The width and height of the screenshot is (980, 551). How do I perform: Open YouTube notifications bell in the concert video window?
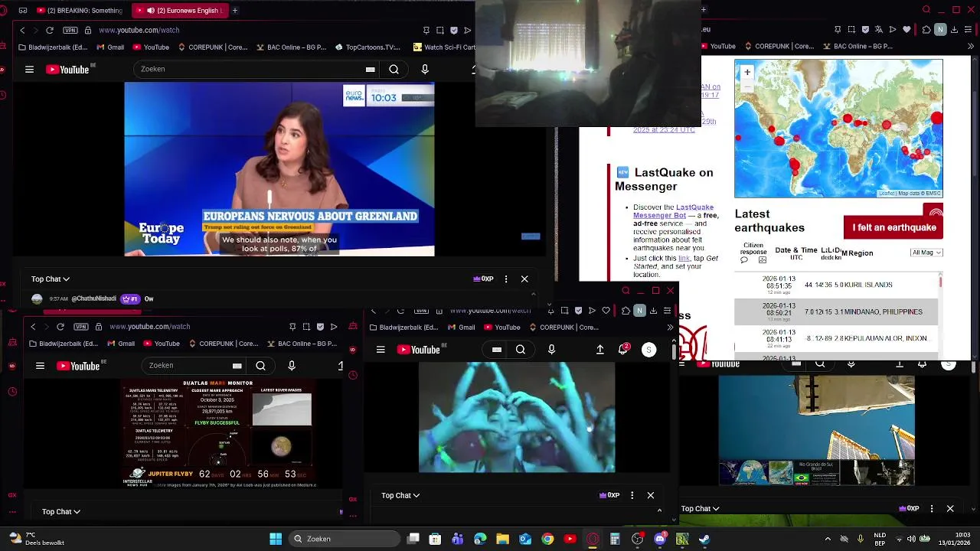(623, 349)
